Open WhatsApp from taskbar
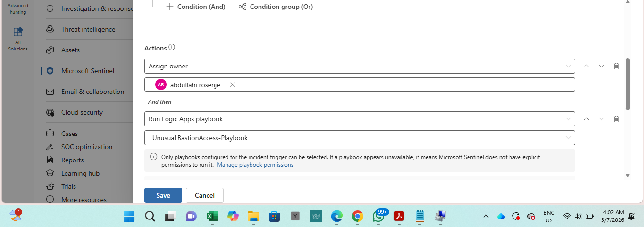The width and height of the screenshot is (644, 227). 379,216
